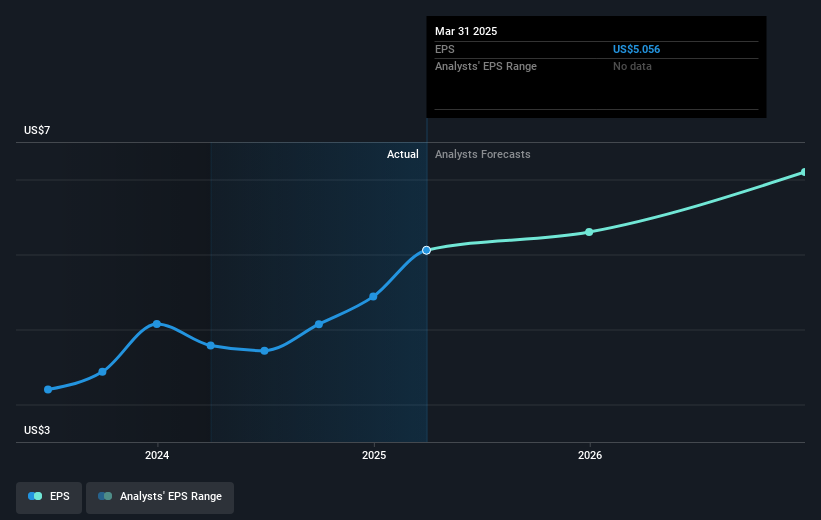The height and width of the screenshot is (520, 821).
Task: Click the EPS data point in late 2024
Action: [x=319, y=325]
